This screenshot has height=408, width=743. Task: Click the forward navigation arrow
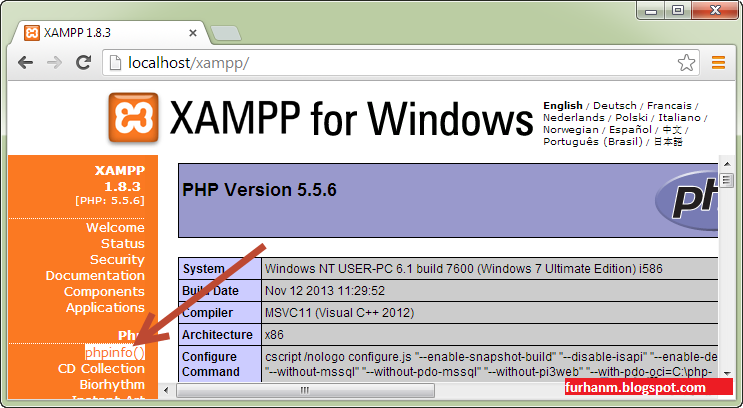54,63
